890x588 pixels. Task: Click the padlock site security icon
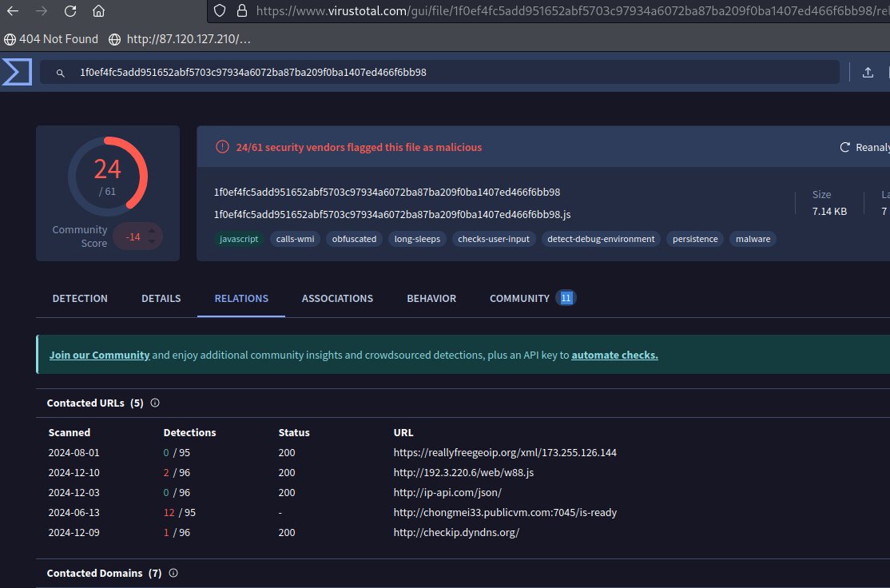(242, 10)
